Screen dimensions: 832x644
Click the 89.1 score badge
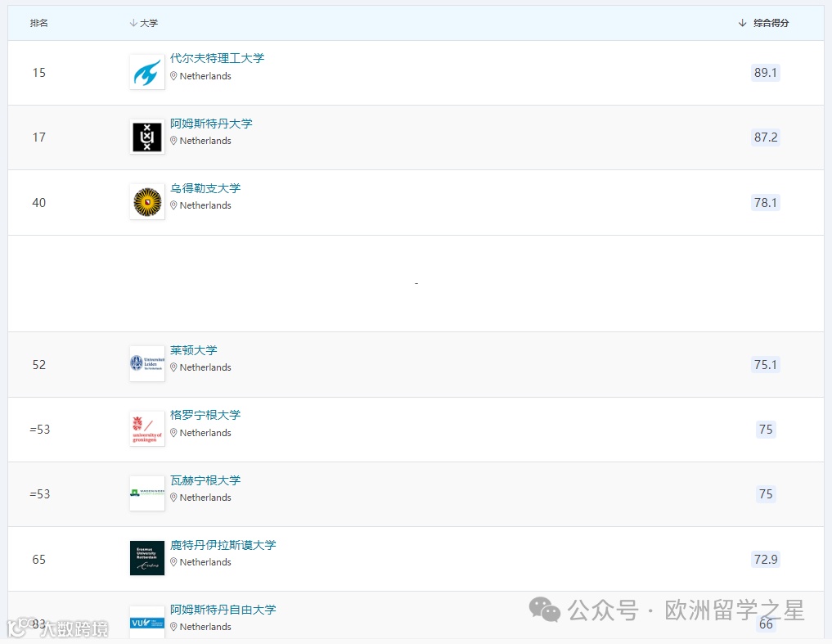765,72
